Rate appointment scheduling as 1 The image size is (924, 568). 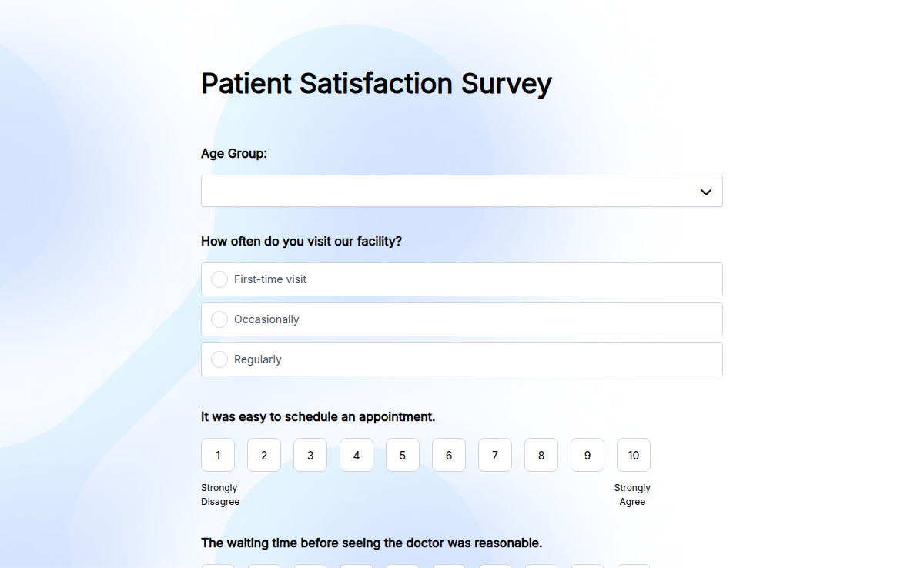218,455
